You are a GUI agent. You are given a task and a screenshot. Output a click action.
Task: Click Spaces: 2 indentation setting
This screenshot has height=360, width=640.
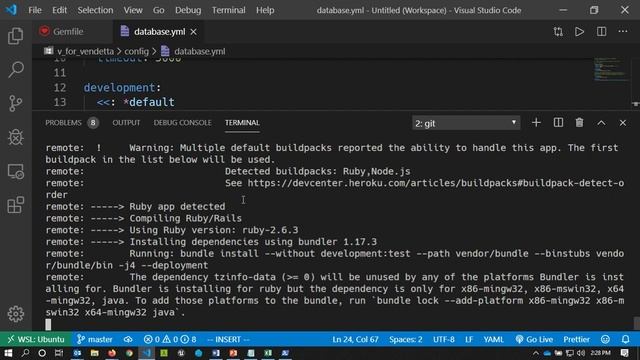click(405, 339)
